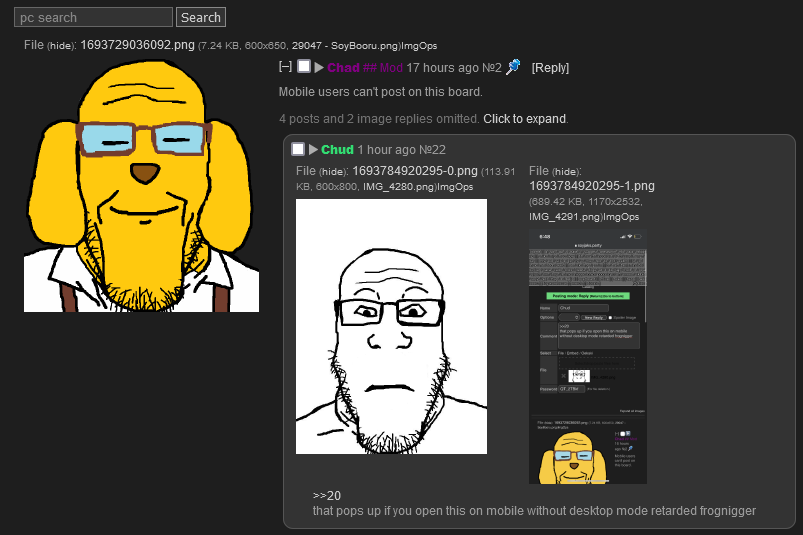Click the Search button
The width and height of the screenshot is (803, 535).
tap(201, 17)
